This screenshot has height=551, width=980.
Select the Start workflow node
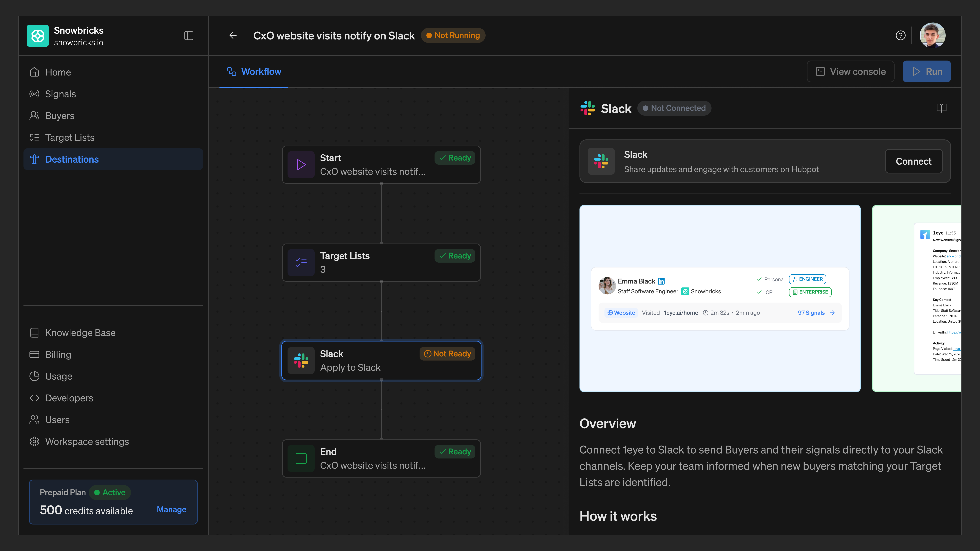pyautogui.click(x=381, y=165)
